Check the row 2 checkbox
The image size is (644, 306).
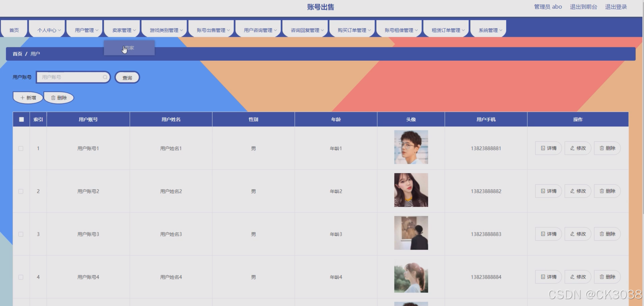21,191
